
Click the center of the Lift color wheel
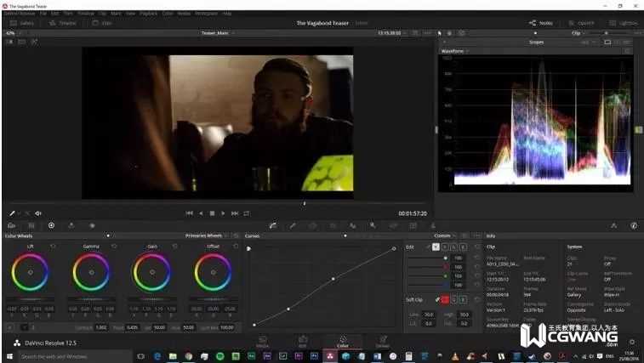[30, 272]
